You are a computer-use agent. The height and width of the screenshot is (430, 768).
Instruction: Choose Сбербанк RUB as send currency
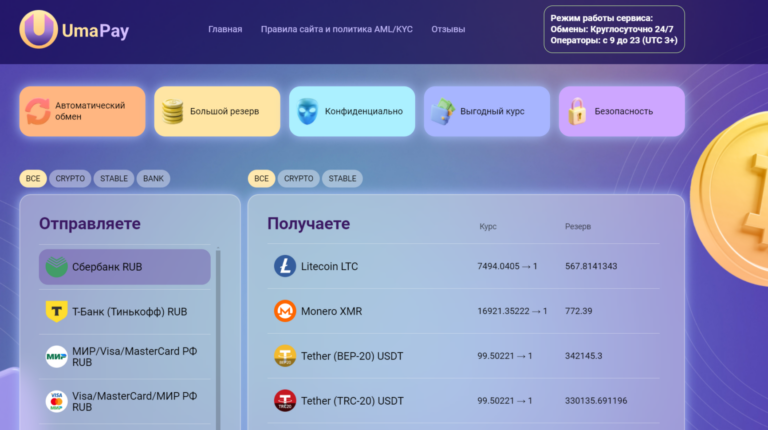124,267
